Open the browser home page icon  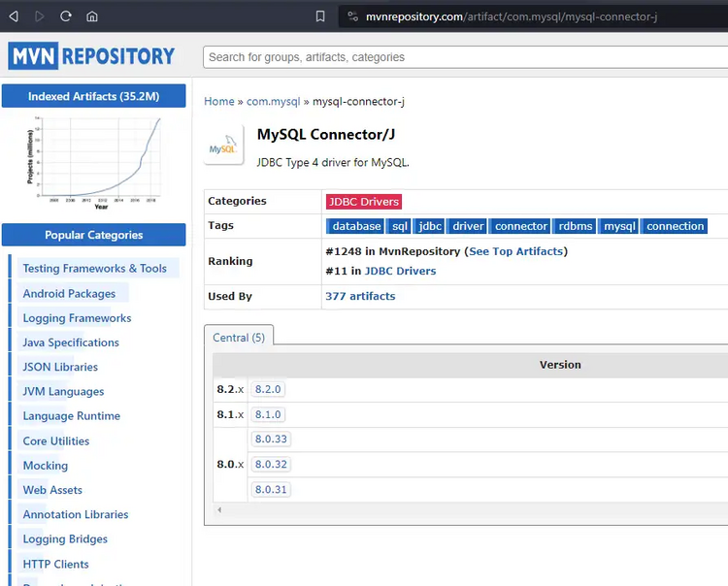tap(92, 16)
